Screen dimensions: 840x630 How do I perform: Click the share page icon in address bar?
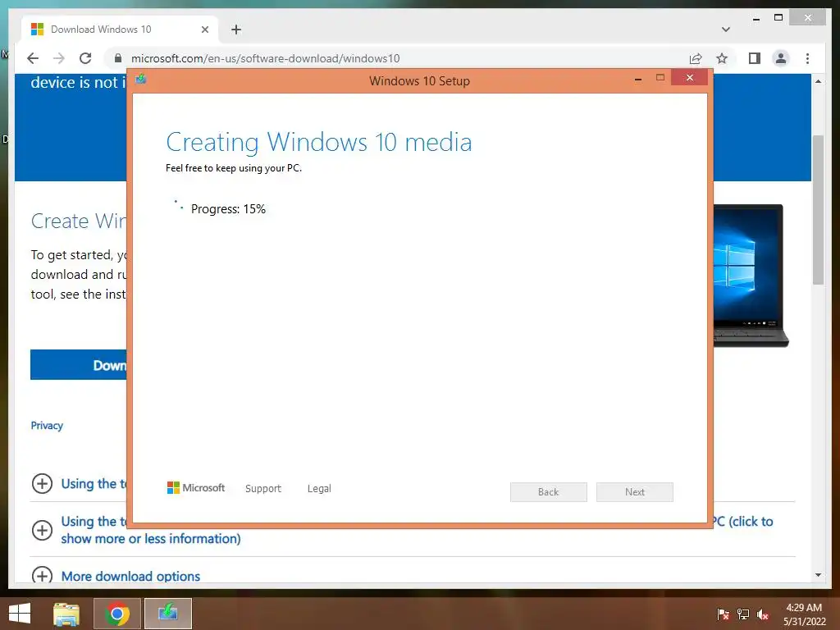point(696,58)
